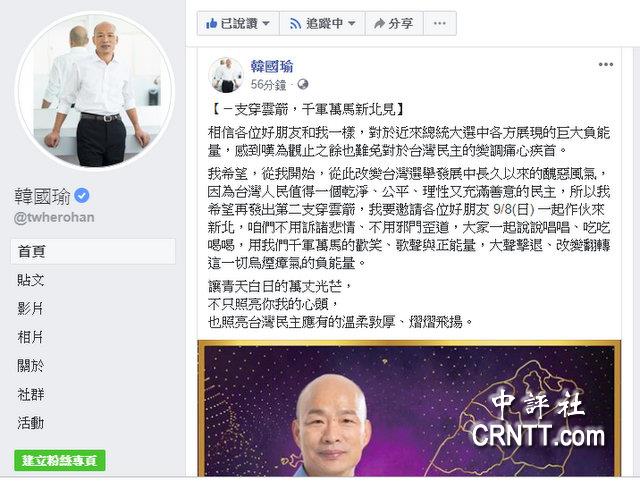This screenshot has width=640, height=481.
Task: Click the Following feed icon
Action: 295,24
